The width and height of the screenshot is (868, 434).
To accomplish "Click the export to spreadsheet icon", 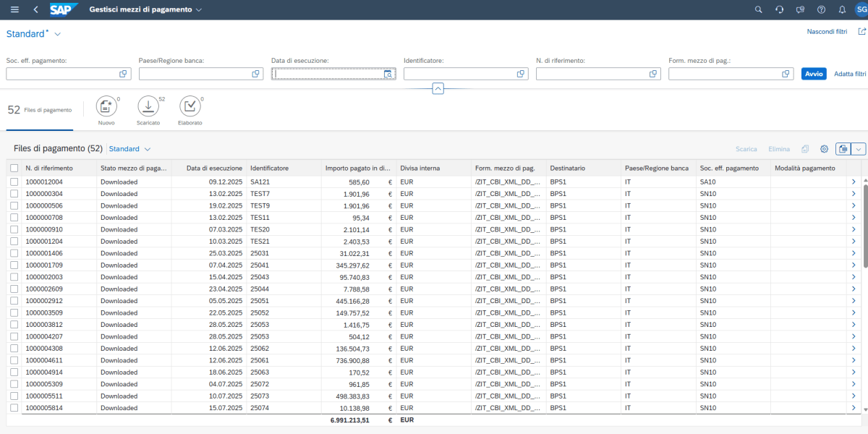I will (x=843, y=149).
